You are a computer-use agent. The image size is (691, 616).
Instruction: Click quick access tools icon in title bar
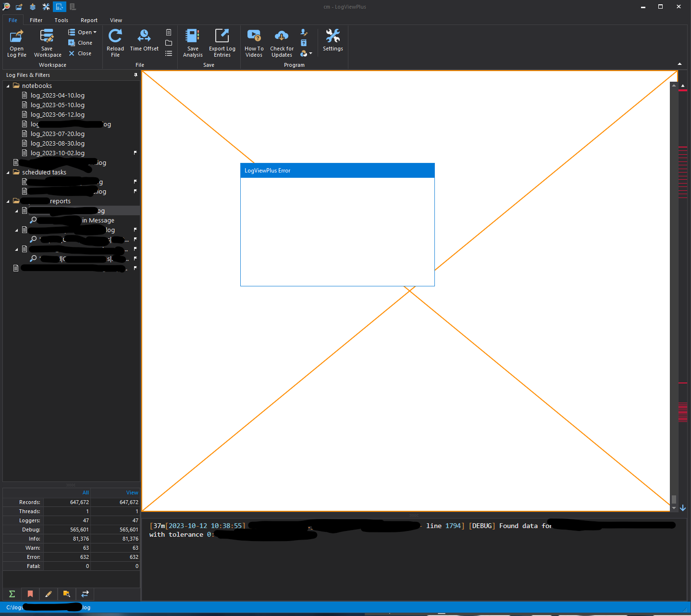pos(46,7)
